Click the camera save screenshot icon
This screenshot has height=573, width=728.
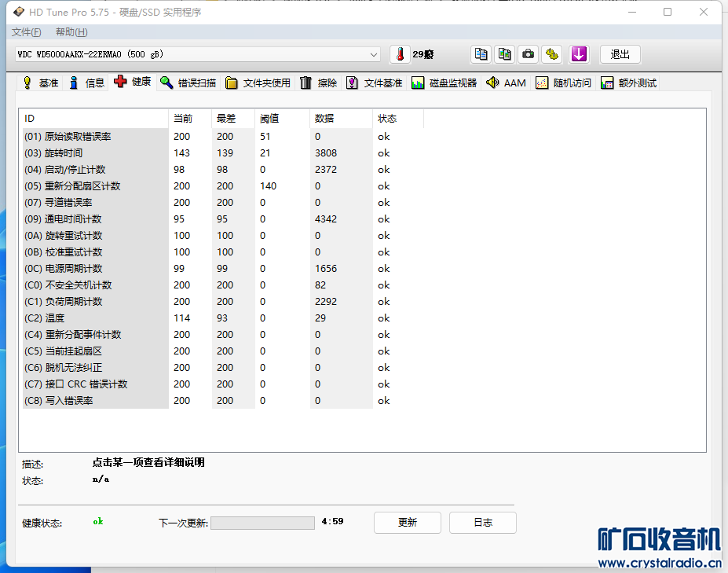pos(528,54)
